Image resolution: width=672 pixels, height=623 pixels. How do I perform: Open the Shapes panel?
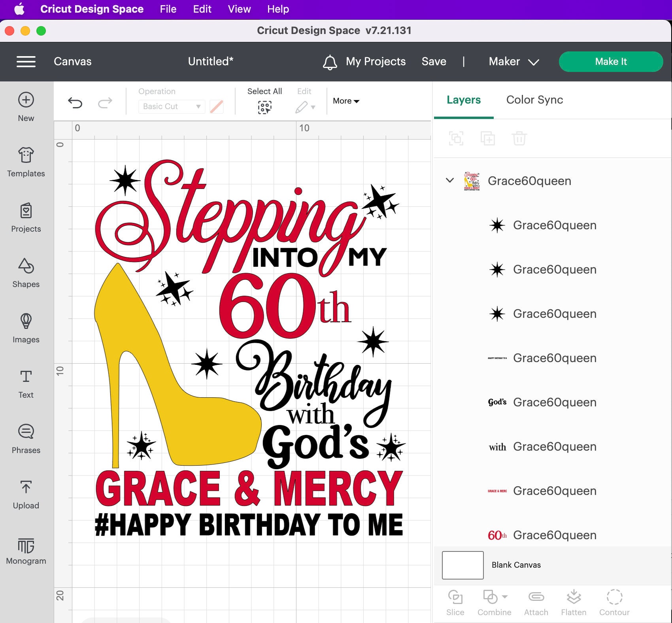[26, 273]
